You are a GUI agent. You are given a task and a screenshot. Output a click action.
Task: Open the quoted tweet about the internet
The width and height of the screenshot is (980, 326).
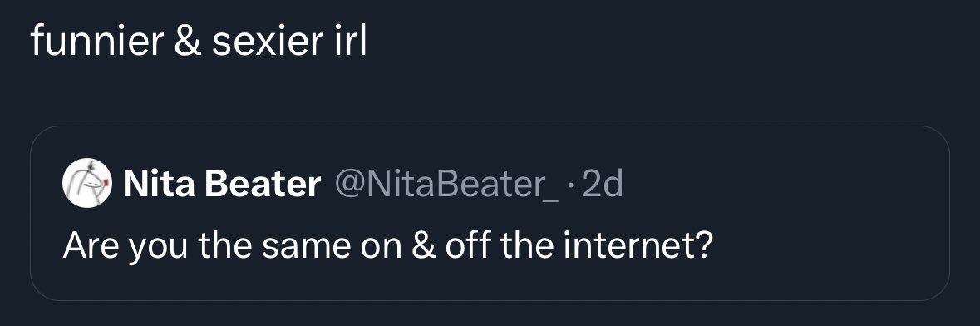pyautogui.click(x=490, y=214)
